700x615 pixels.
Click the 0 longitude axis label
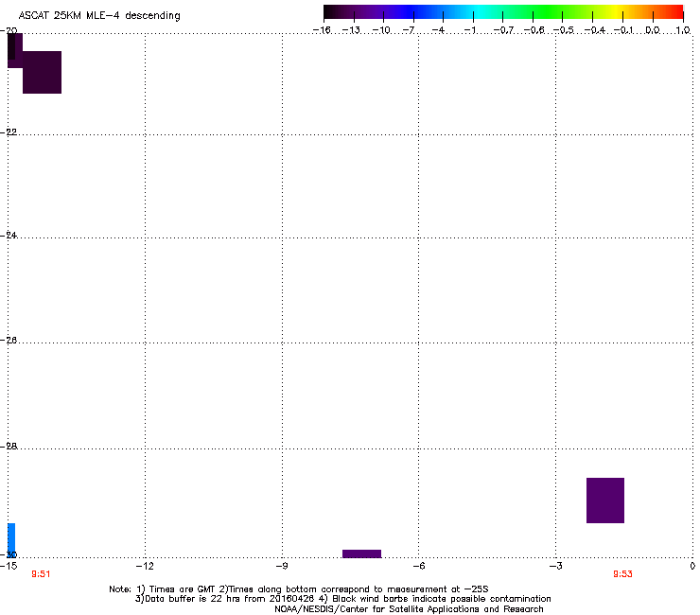point(692,566)
